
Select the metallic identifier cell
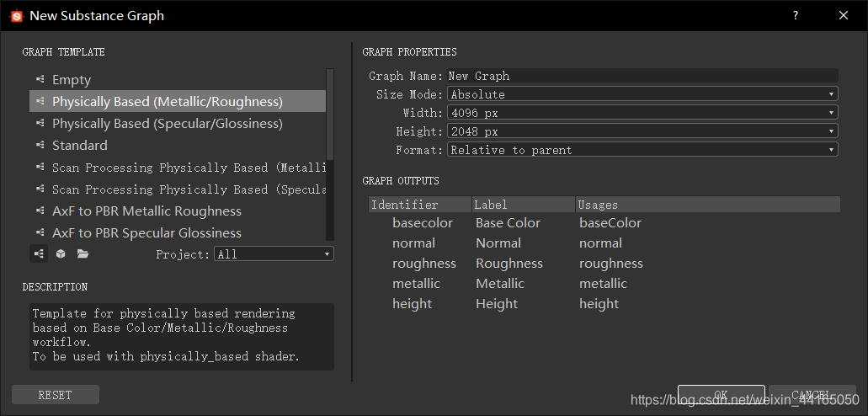click(x=416, y=284)
